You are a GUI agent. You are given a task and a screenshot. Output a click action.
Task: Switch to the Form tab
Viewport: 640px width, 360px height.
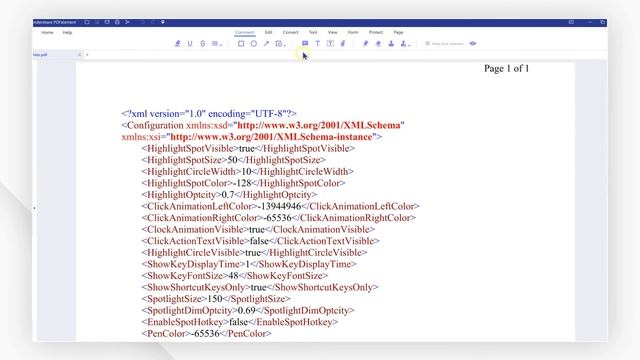click(x=353, y=32)
